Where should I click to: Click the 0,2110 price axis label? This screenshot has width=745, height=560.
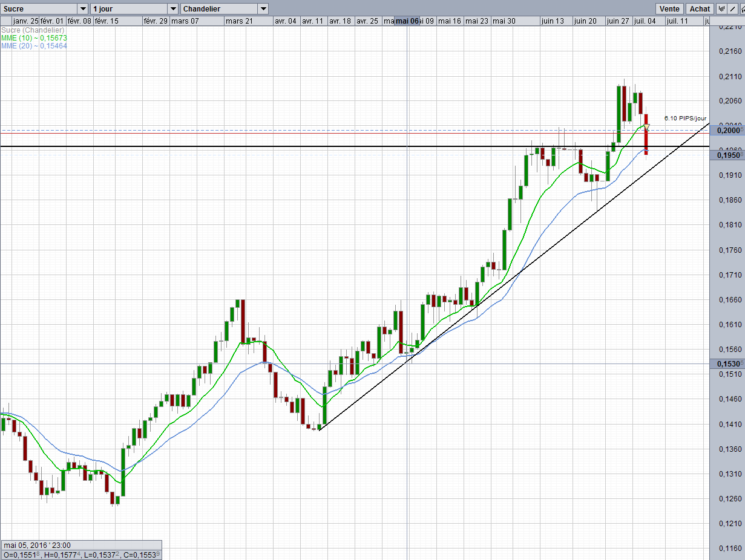(729, 76)
